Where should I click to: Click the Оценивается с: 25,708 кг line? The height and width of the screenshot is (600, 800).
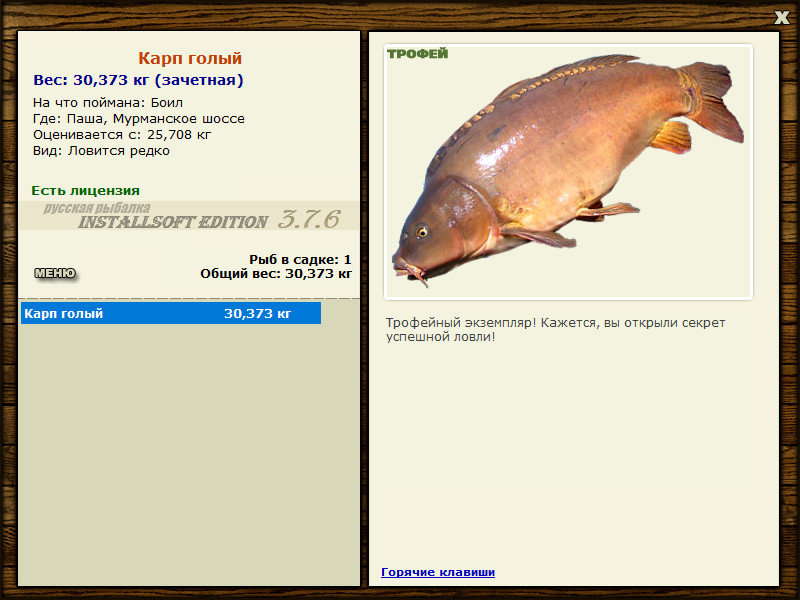(122, 135)
